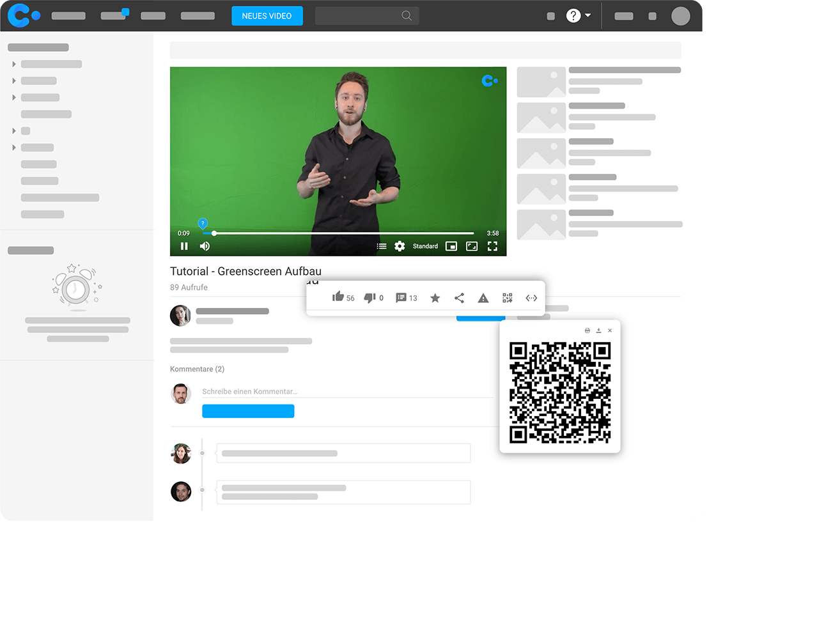Open the chapter list icon in the player
This screenshot has width=840, height=636.
click(x=382, y=246)
